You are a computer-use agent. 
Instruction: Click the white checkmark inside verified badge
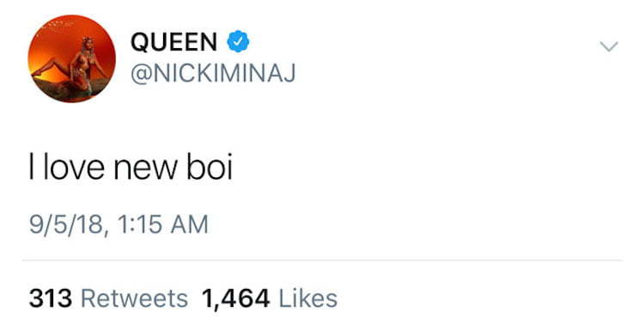click(238, 41)
